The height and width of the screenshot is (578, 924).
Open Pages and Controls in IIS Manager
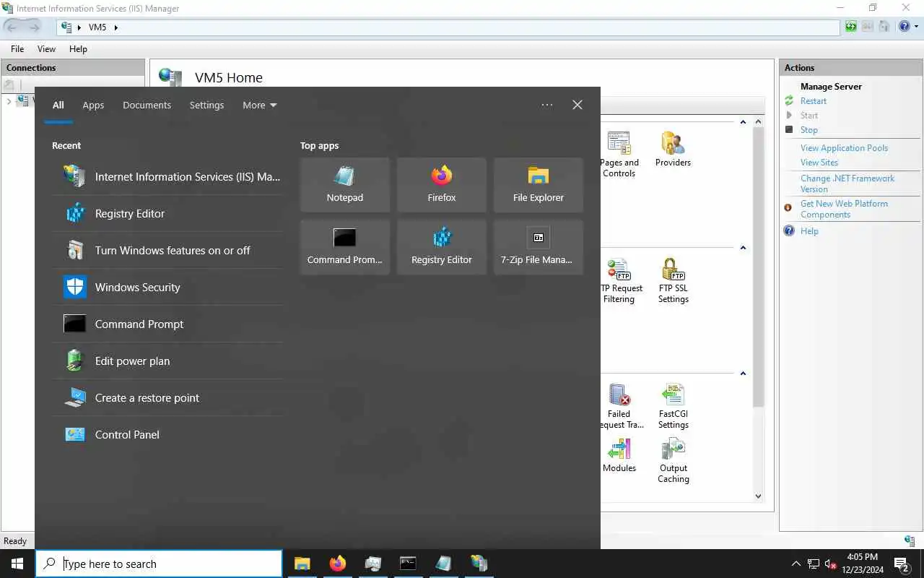(619, 155)
